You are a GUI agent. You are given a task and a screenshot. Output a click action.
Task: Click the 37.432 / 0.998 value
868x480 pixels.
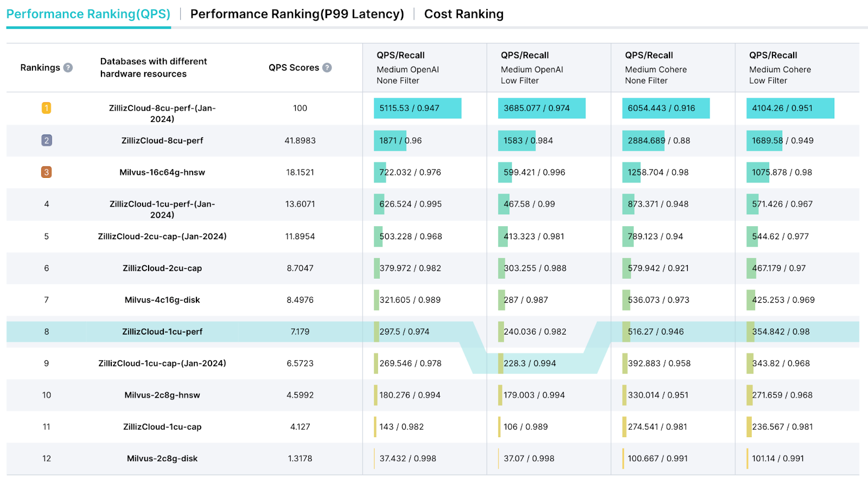[407, 458]
